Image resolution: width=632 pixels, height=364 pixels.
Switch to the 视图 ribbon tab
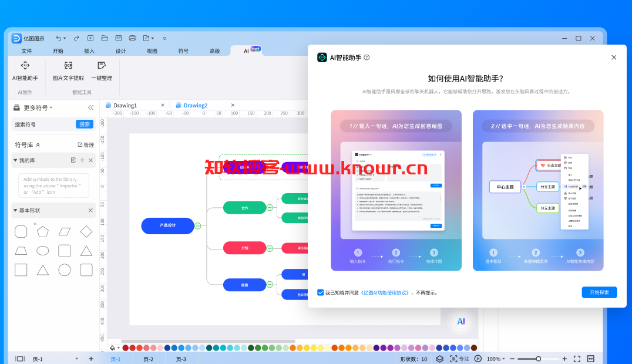tap(152, 51)
